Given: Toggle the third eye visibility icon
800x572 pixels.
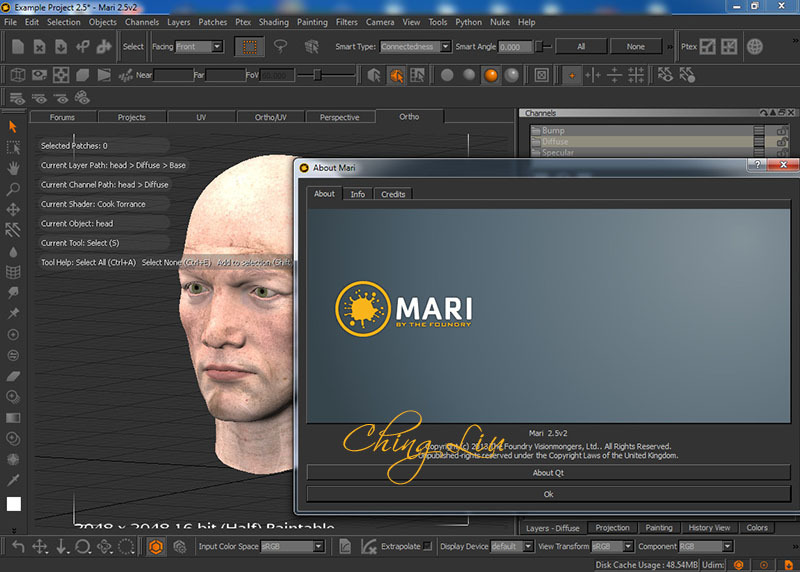Looking at the screenshot, I should [61, 98].
